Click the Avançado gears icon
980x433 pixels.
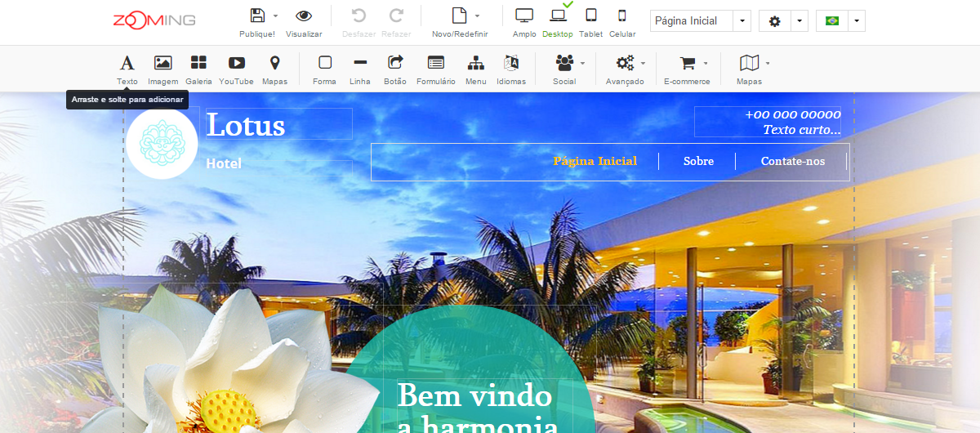click(x=625, y=63)
